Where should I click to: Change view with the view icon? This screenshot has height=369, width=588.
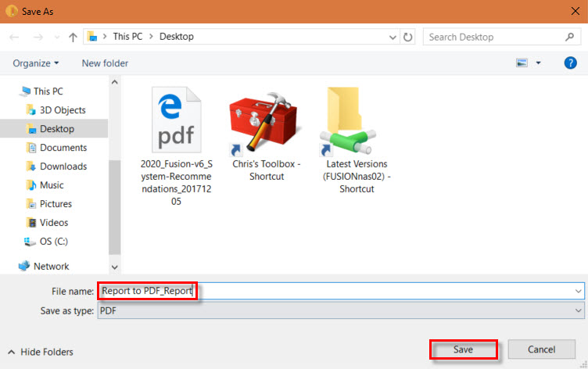tap(522, 63)
